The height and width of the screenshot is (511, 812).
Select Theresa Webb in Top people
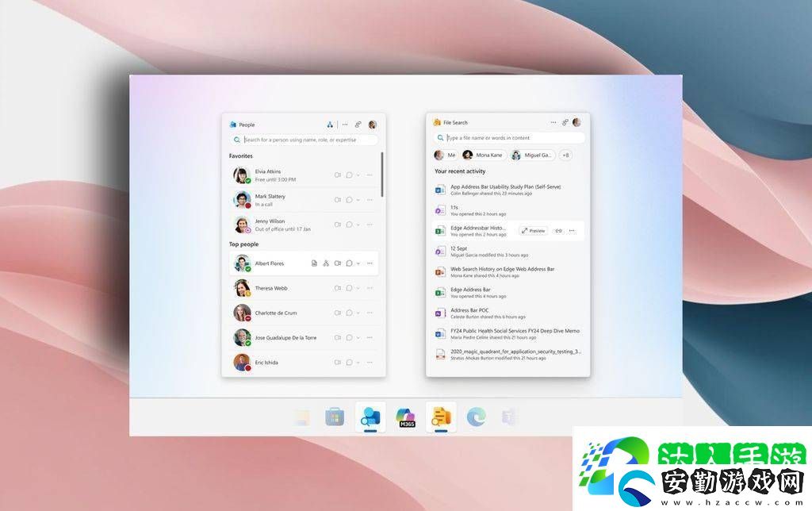[304, 288]
